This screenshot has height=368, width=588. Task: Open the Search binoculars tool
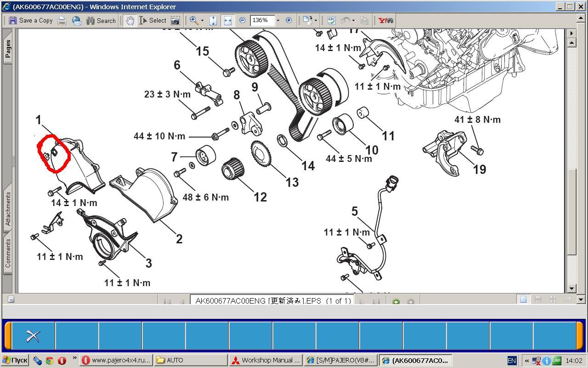pos(101,20)
